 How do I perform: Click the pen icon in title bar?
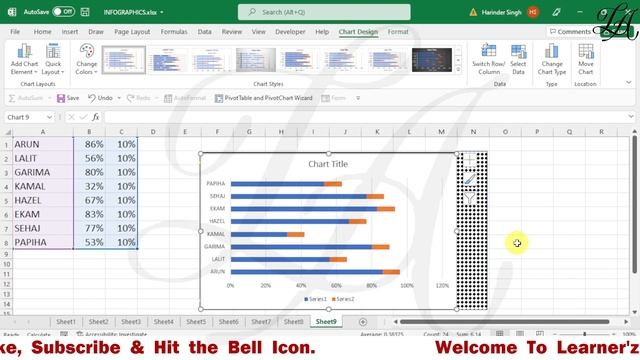556,12
